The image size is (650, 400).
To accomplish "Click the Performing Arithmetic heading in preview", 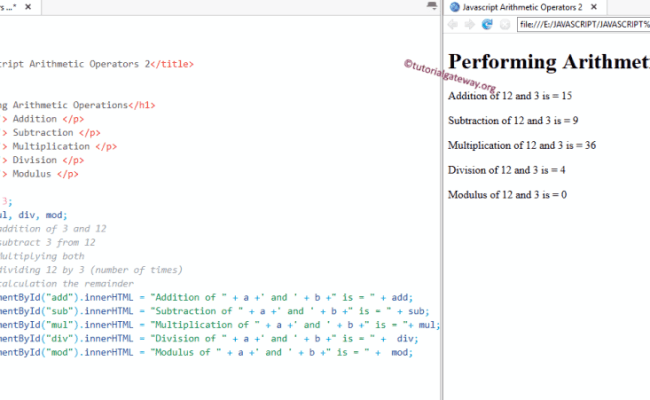I will point(549,62).
